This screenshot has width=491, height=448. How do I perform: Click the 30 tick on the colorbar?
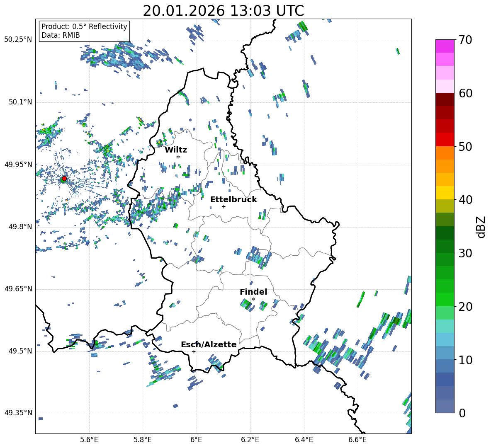pos(465,253)
